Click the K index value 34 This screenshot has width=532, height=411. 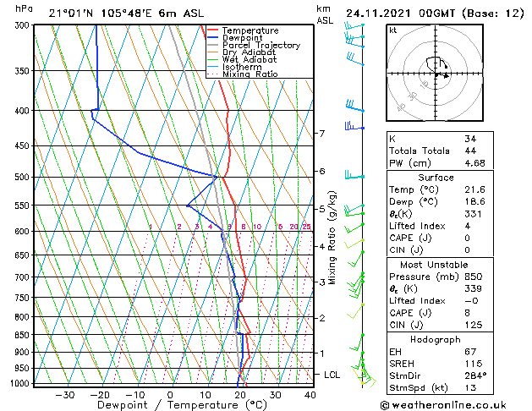point(470,139)
